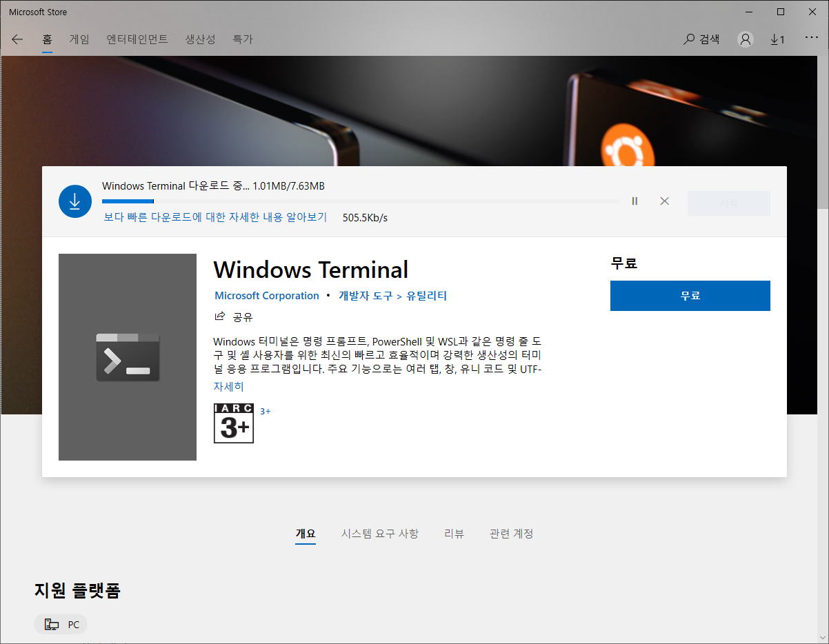
Task: Click the 무료 price label
Action: tap(624, 263)
